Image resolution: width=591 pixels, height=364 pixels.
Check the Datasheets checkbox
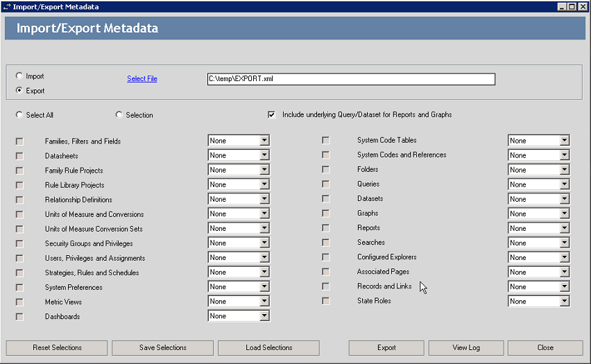click(19, 156)
